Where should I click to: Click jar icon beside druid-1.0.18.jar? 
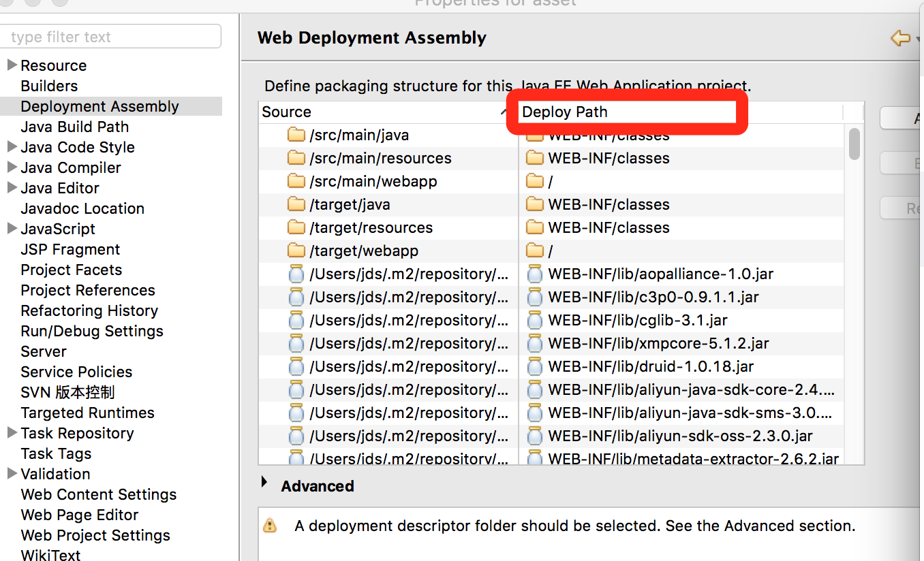click(535, 366)
